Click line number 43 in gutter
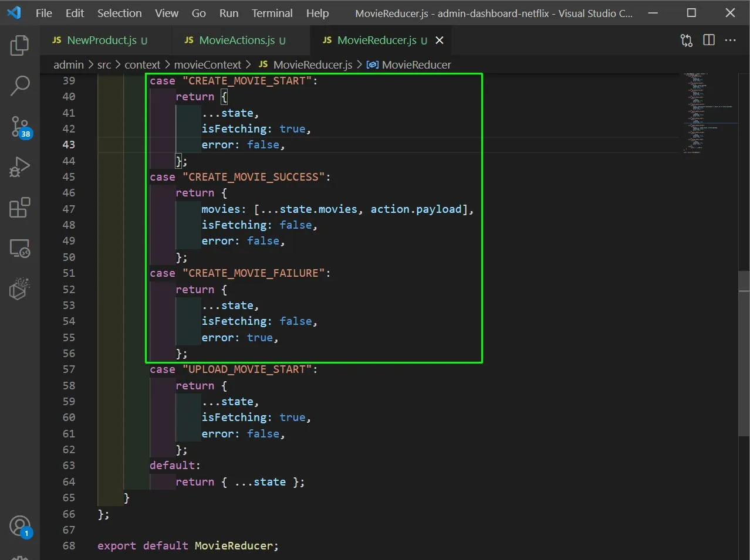 (69, 145)
